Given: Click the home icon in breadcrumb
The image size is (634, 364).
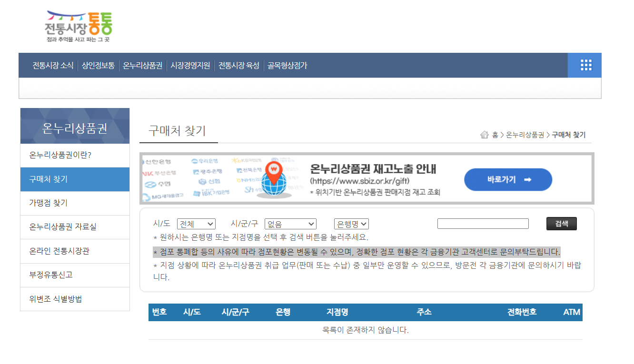Looking at the screenshot, I should 485,135.
